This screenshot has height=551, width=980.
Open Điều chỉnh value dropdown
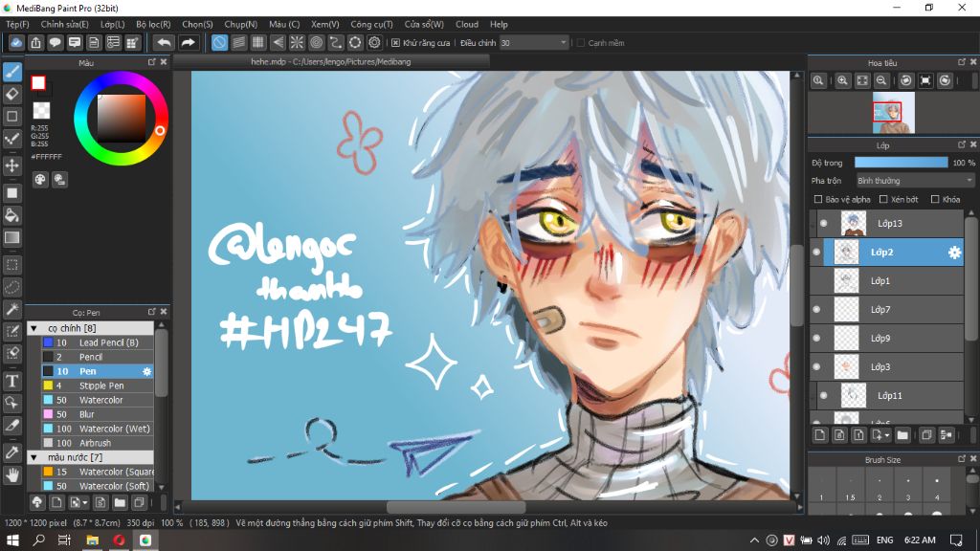pyautogui.click(x=563, y=42)
